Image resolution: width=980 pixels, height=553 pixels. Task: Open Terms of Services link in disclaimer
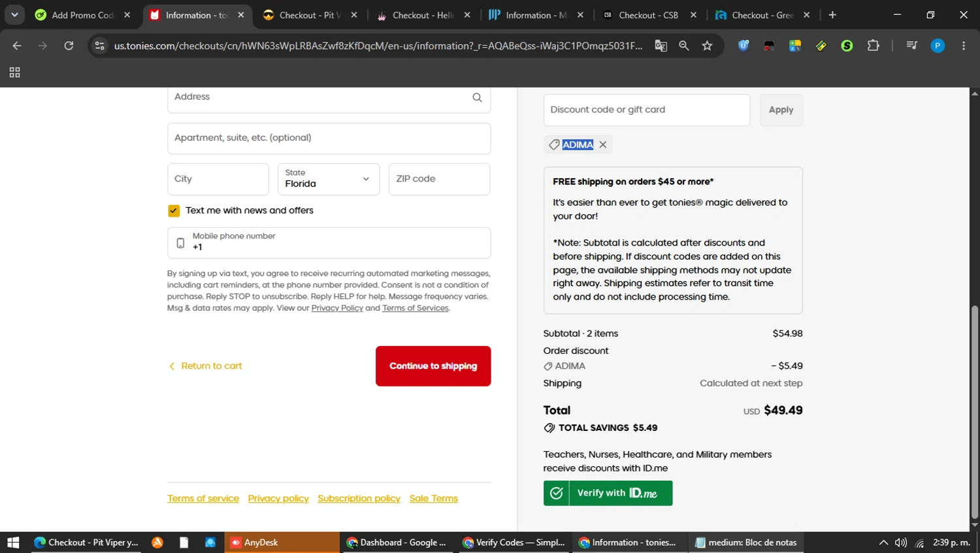pos(416,308)
